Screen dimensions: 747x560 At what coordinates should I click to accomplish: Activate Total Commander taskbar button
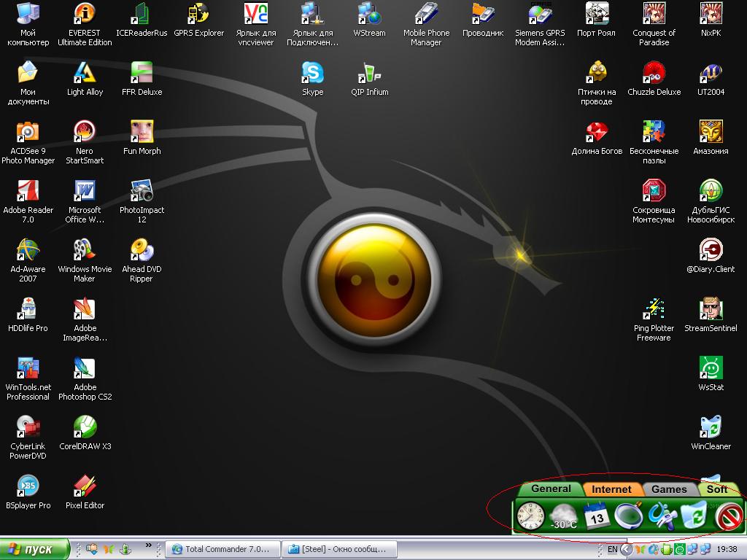221,549
